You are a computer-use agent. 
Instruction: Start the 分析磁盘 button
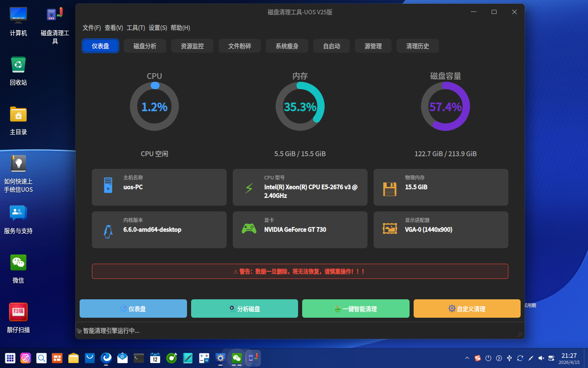(245, 309)
